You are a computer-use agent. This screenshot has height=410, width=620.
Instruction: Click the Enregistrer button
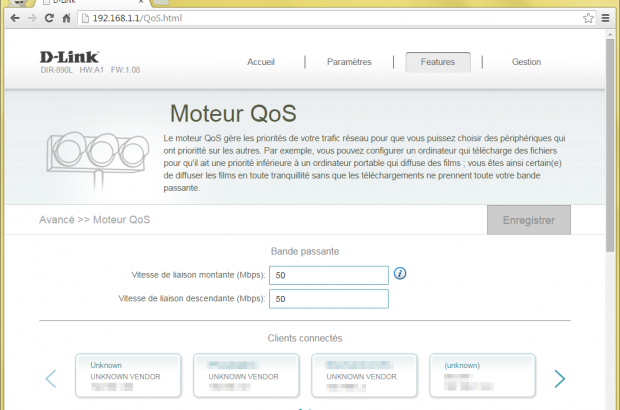point(528,219)
